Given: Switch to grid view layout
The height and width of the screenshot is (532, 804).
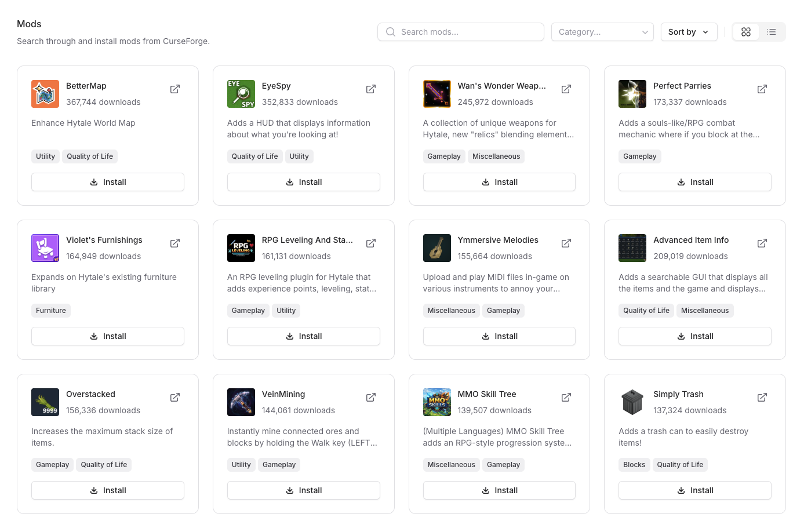Looking at the screenshot, I should (746, 32).
